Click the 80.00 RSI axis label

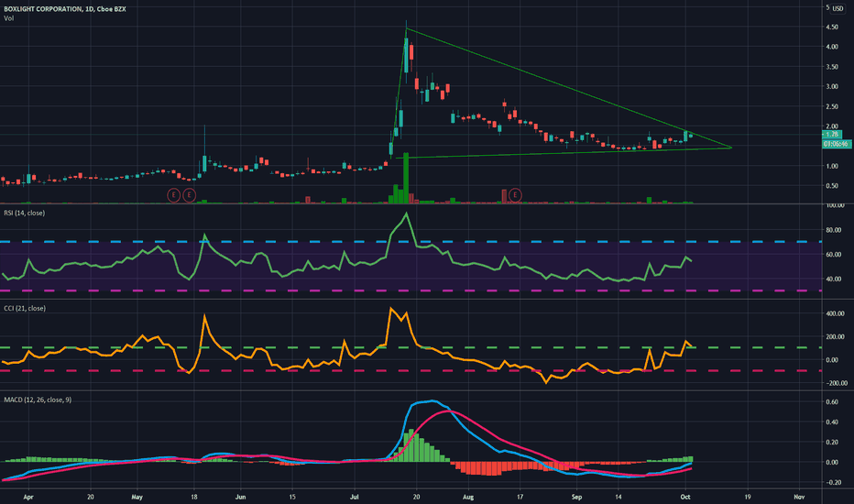833,231
